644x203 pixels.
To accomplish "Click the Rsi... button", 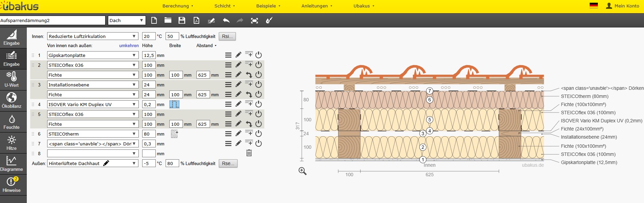I will [227, 36].
